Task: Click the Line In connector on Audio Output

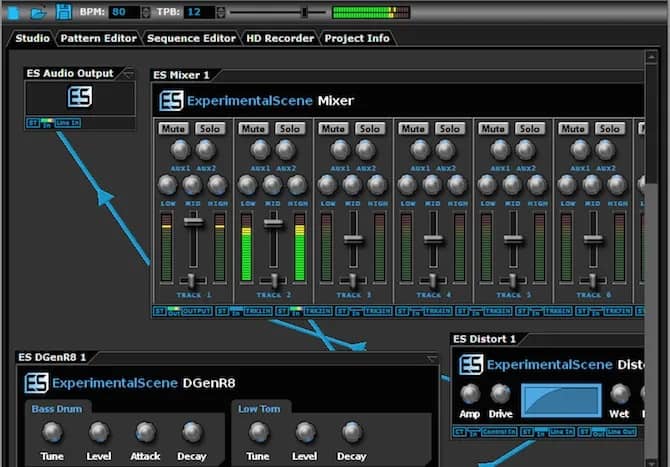Action: tap(67, 123)
